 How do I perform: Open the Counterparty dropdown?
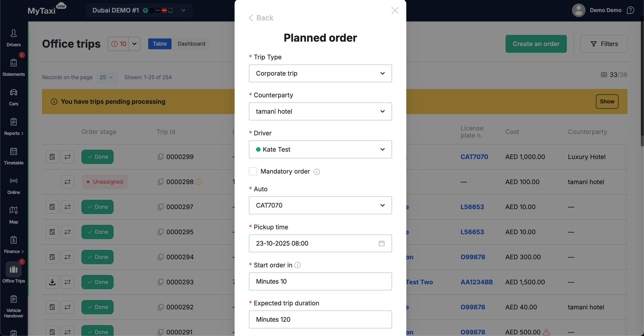click(x=320, y=111)
